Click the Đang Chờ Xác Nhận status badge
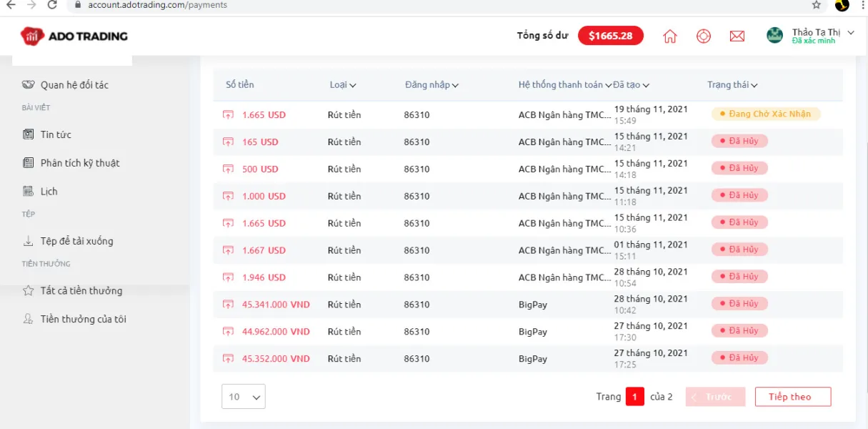868x429 pixels. pyautogui.click(x=766, y=114)
